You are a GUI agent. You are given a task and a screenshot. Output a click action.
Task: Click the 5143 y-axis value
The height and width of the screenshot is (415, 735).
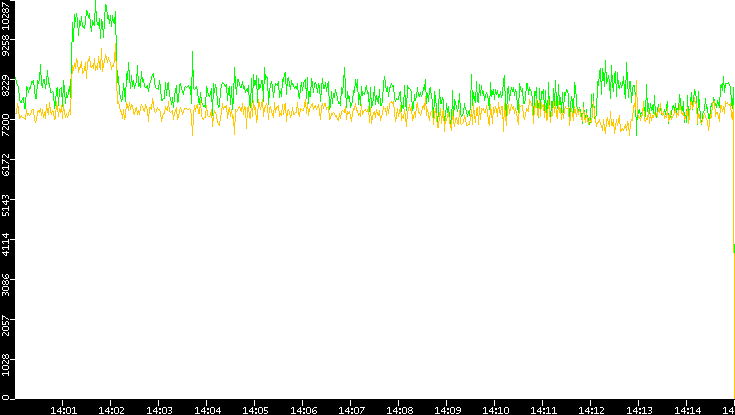(5, 204)
